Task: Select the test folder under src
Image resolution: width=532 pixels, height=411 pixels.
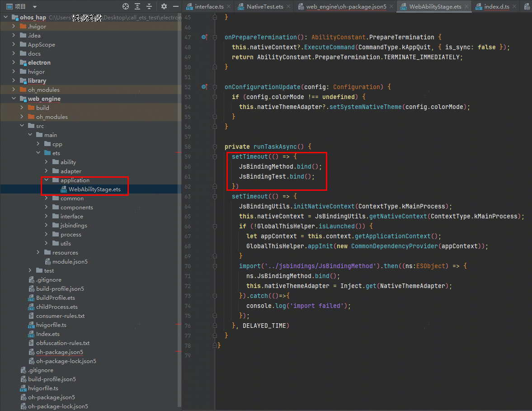Action: click(49, 270)
